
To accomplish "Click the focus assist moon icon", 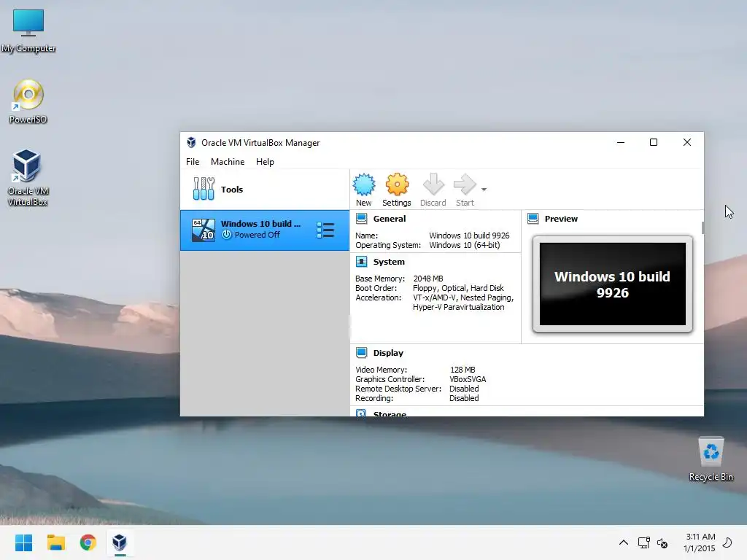I will (727, 542).
